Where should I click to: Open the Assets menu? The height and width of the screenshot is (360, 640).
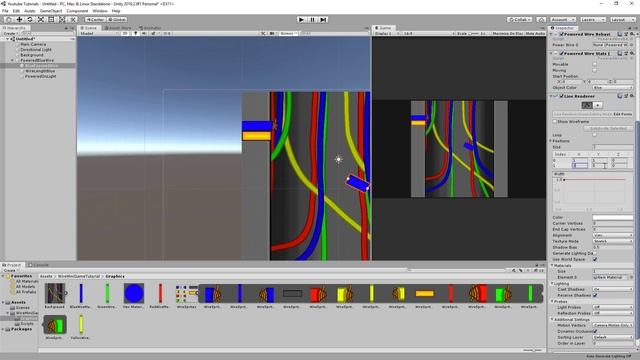point(29,11)
